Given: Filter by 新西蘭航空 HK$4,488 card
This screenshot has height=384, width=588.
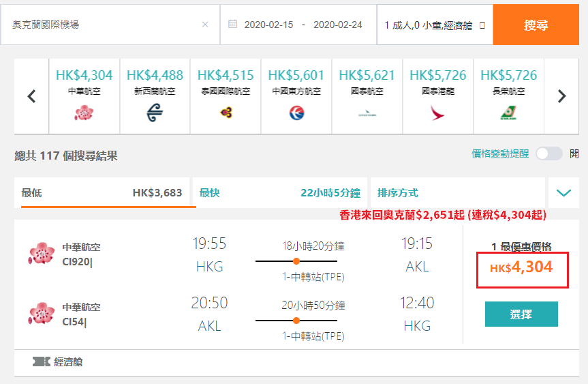Looking at the screenshot, I should tap(155, 96).
